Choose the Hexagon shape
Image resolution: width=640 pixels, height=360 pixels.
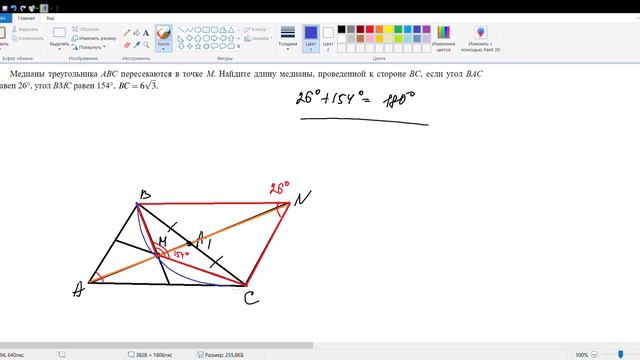[206, 38]
